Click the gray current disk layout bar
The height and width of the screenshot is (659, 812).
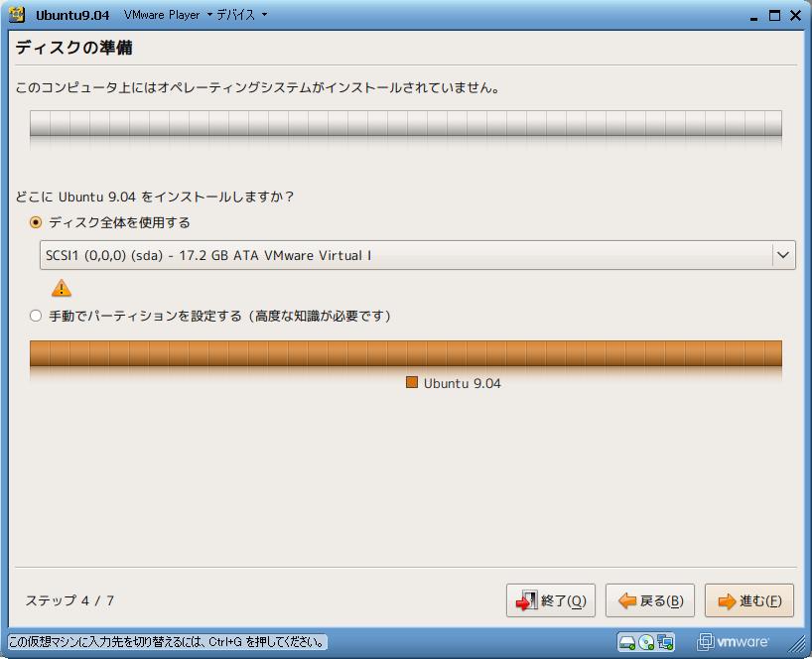pos(406,124)
